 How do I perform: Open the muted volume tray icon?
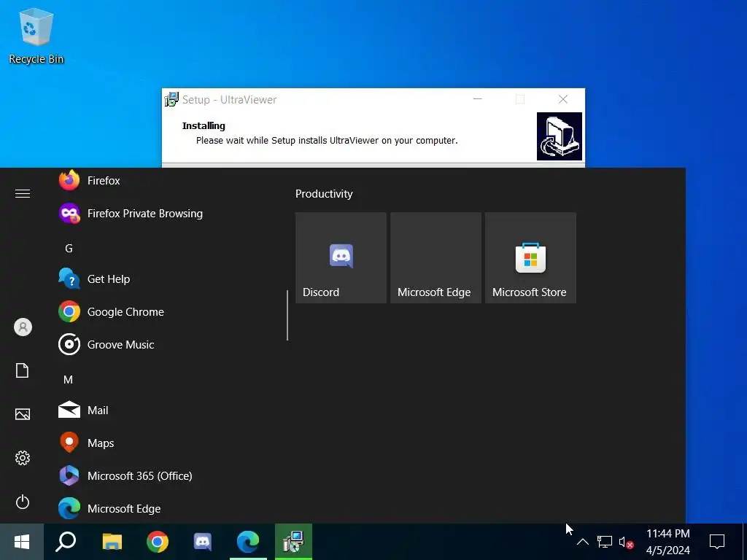[626, 542]
